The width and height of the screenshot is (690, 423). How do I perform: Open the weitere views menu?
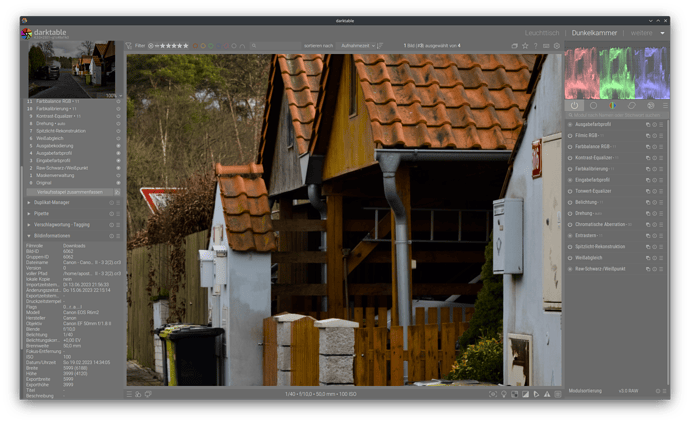coord(644,33)
